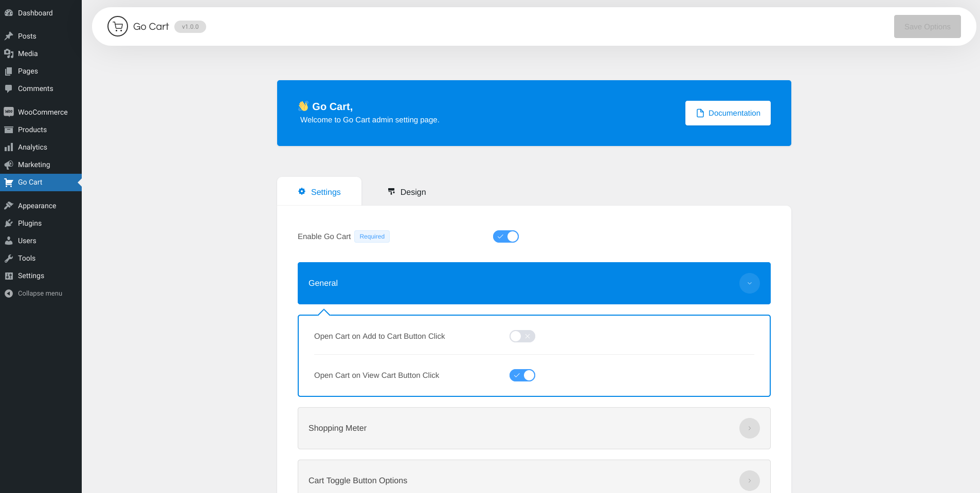Click the Tools wrench icon
This screenshot has width=980, height=493.
9,258
